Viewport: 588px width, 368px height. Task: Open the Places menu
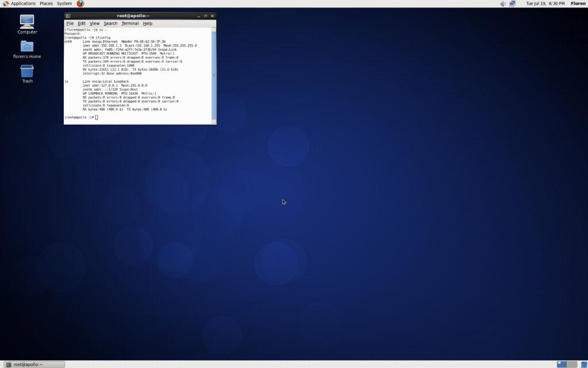pos(46,3)
